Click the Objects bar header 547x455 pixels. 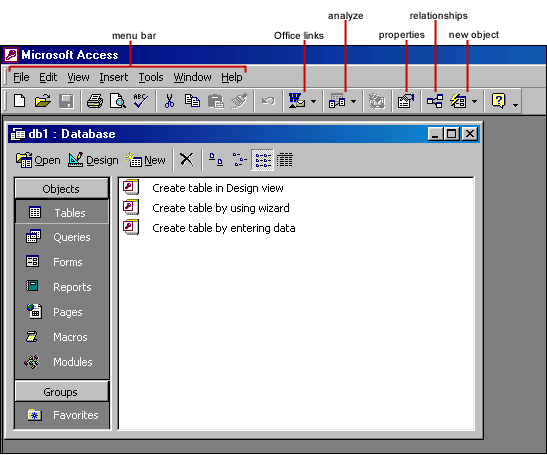coord(61,189)
